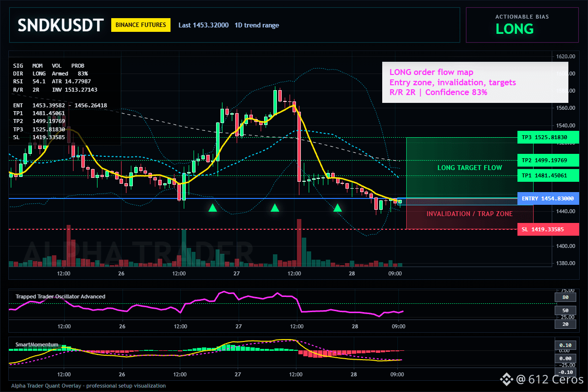Click the large red crash candle on the 27th
588x392 pixels.
coord(299,146)
